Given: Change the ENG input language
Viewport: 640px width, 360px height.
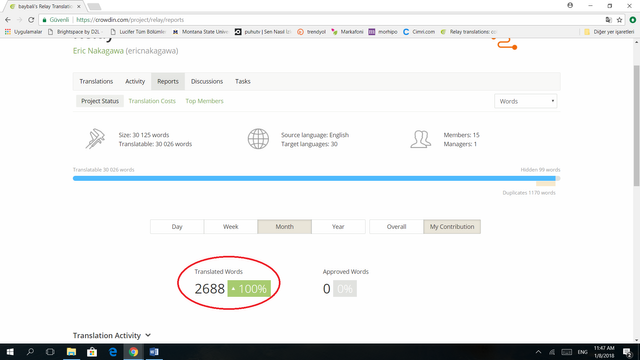Looking at the screenshot, I should pyautogui.click(x=582, y=352).
